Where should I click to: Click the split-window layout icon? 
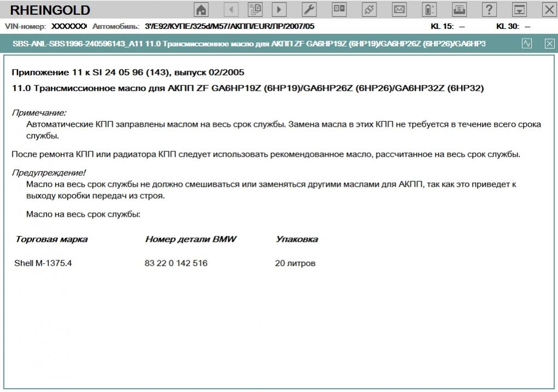(x=339, y=9)
